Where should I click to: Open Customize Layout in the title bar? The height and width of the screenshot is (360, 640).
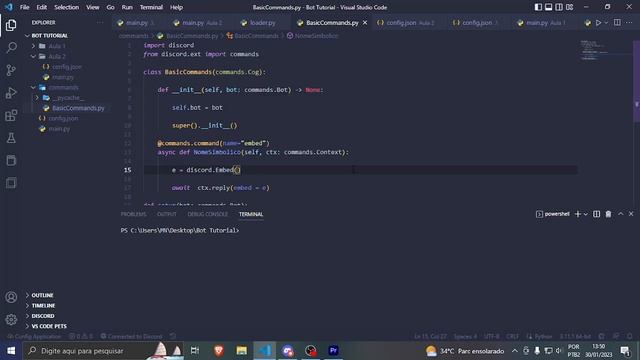click(x=569, y=7)
